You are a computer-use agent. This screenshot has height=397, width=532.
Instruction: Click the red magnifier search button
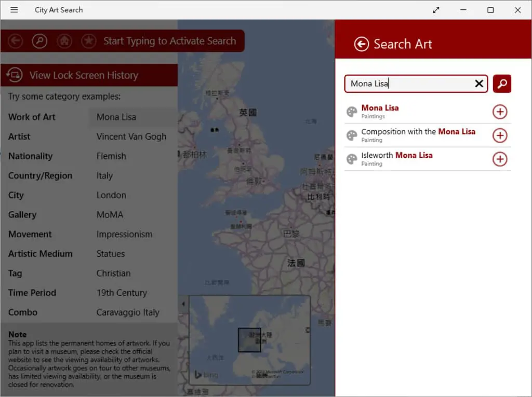click(502, 84)
